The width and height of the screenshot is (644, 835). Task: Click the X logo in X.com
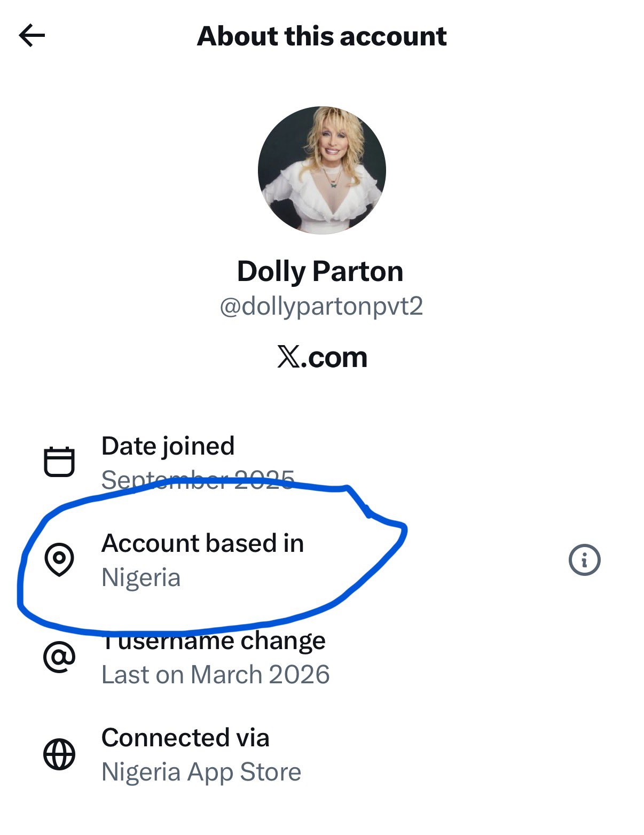click(288, 357)
